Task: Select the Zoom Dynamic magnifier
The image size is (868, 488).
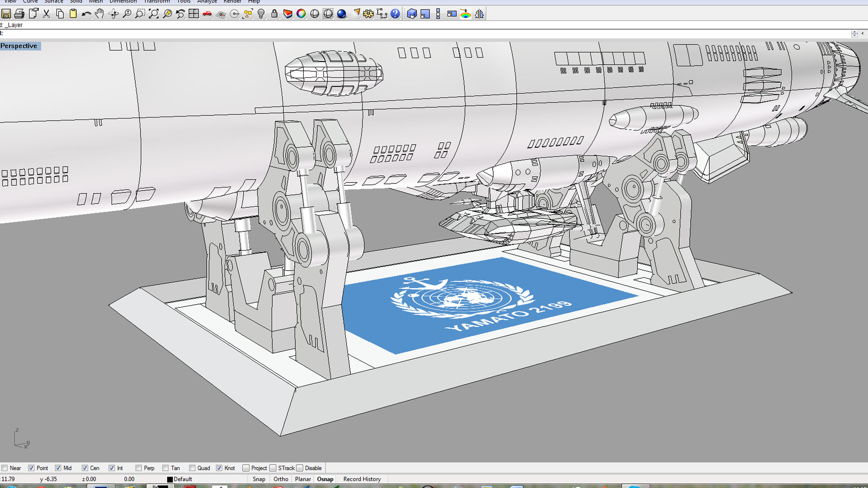Action: coord(127,14)
